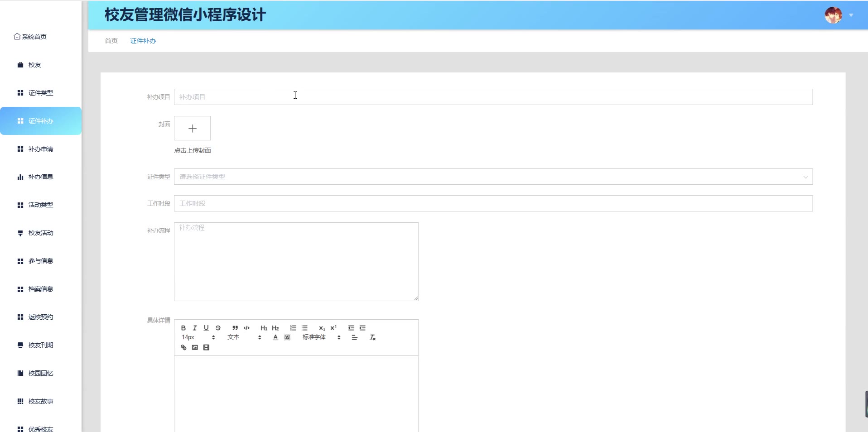The width and height of the screenshot is (868, 432).
Task: Open the 参与信息 sidebar menu
Action: pos(41,261)
